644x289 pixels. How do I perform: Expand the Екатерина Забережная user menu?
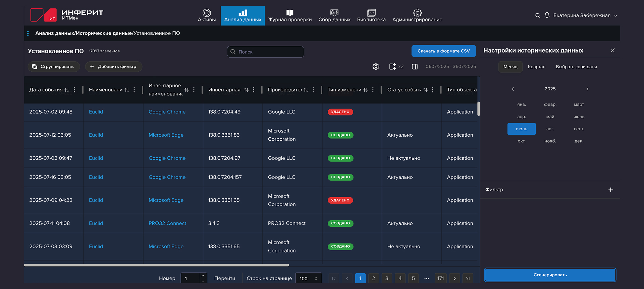[x=585, y=15]
